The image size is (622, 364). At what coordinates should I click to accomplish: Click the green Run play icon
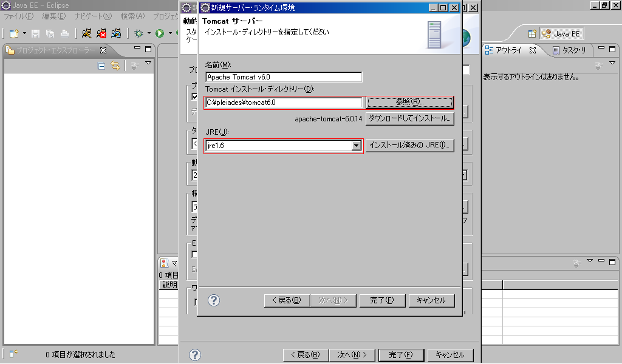[160, 33]
